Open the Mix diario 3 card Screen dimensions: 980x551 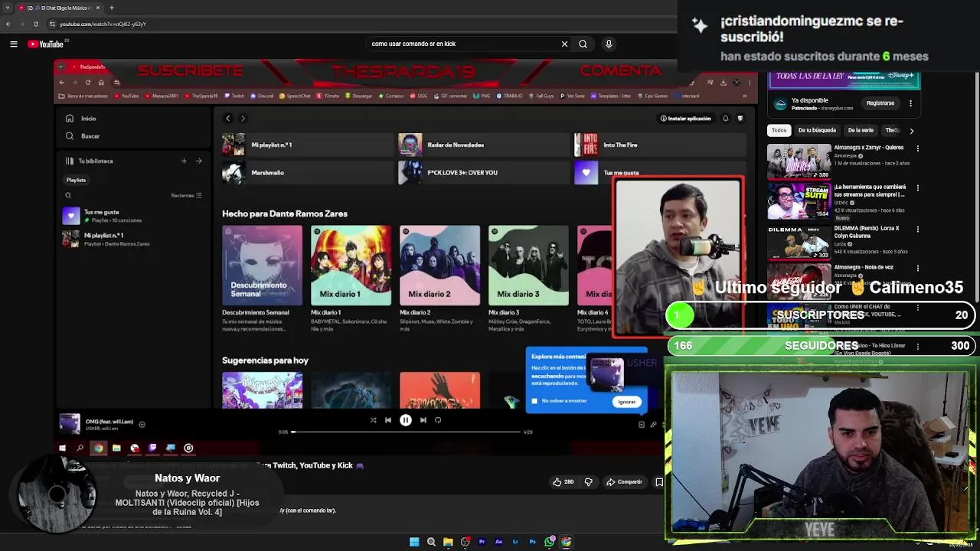(528, 278)
